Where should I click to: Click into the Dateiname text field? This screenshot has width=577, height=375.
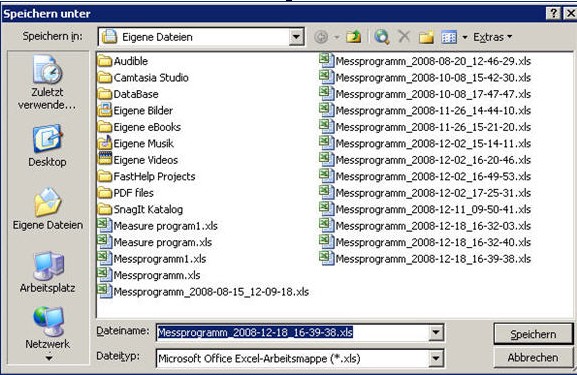coord(293,333)
